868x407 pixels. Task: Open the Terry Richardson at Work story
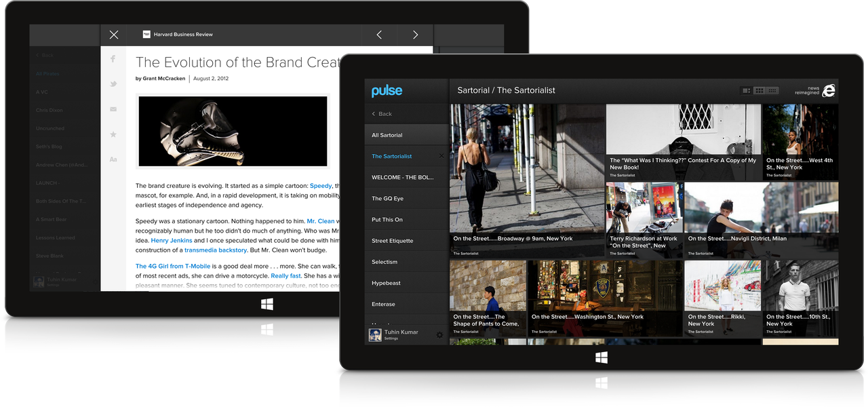click(x=644, y=219)
